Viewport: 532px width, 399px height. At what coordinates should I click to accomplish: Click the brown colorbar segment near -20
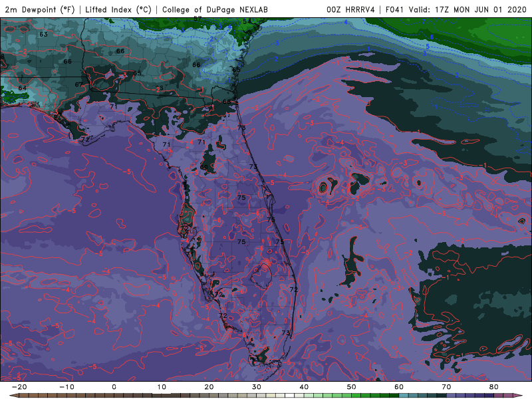pos(24,396)
